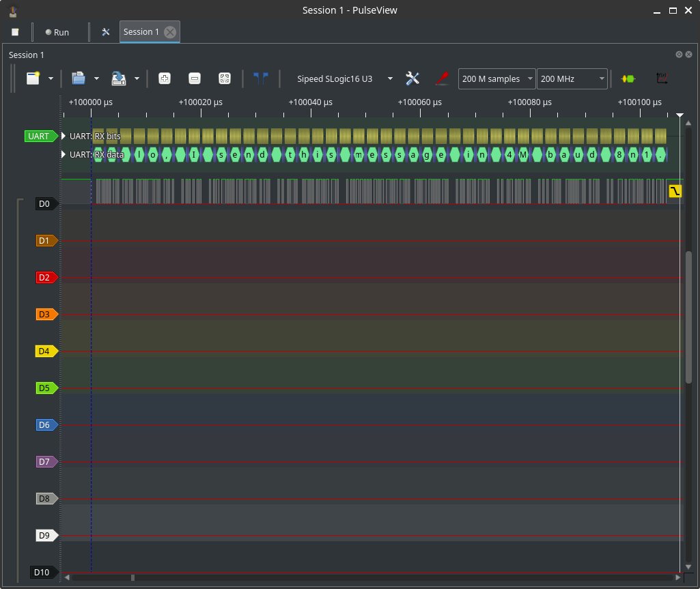The width and height of the screenshot is (700, 589).
Task: Click the save capture icon
Action: coord(119,78)
